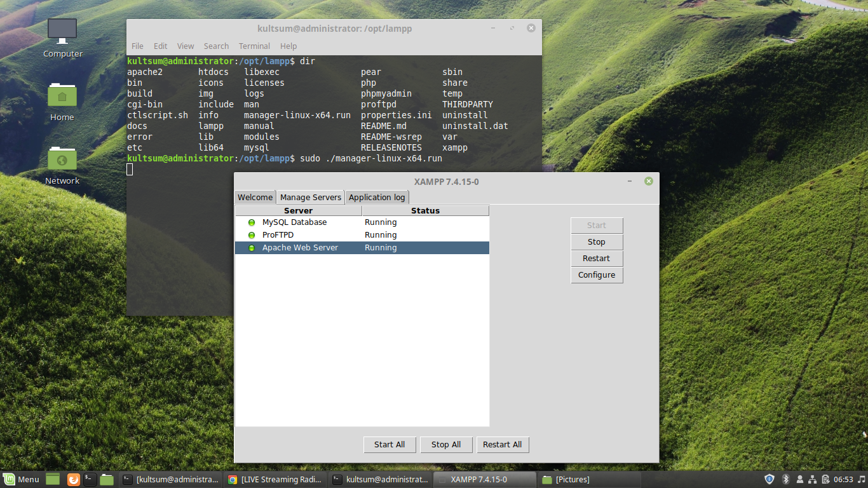868x488 pixels.
Task: Click the Status column header
Action: pyautogui.click(x=426, y=210)
